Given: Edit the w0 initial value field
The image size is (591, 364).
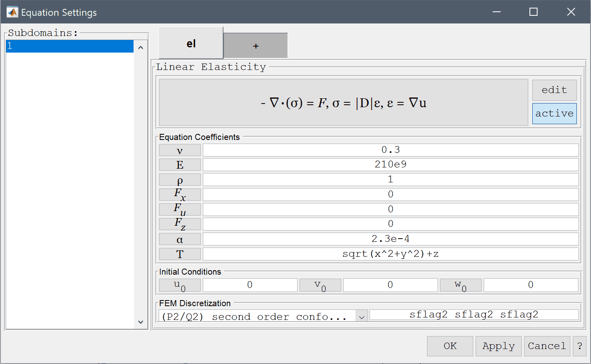Looking at the screenshot, I should click(531, 285).
